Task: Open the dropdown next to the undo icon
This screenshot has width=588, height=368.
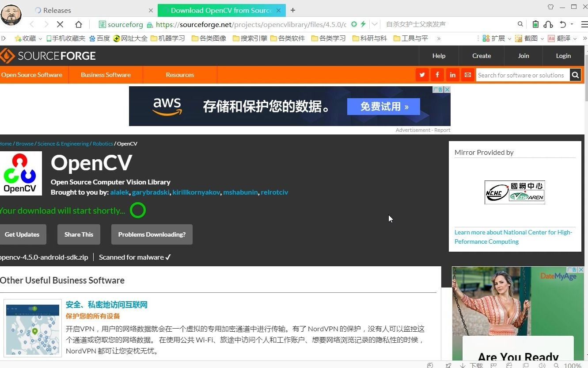Action: coord(572,24)
